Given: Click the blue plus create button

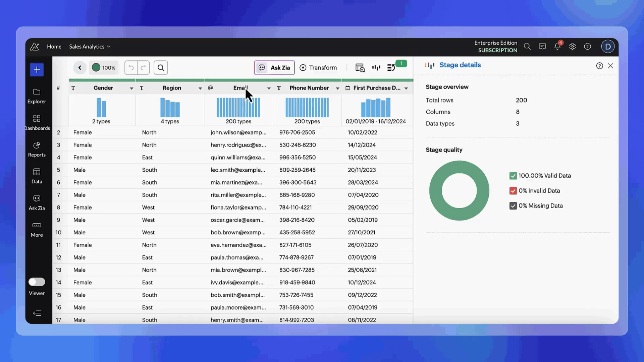Looking at the screenshot, I should (37, 70).
